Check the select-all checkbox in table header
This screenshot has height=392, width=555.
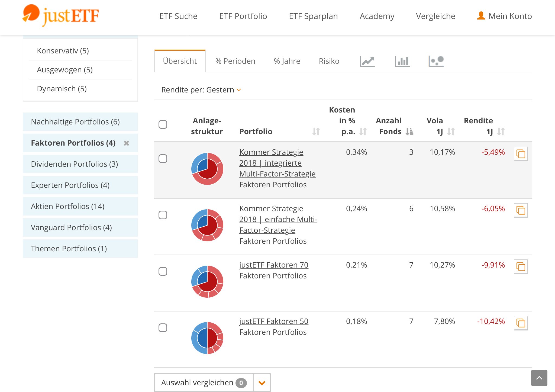click(x=163, y=125)
